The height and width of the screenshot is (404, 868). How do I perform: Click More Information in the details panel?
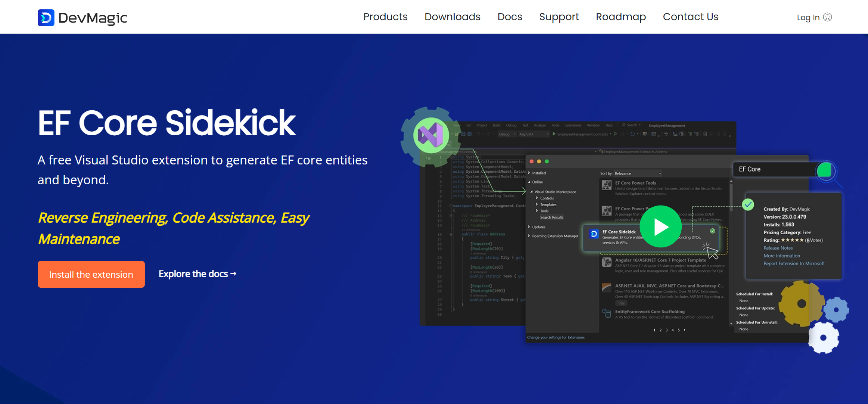point(782,256)
